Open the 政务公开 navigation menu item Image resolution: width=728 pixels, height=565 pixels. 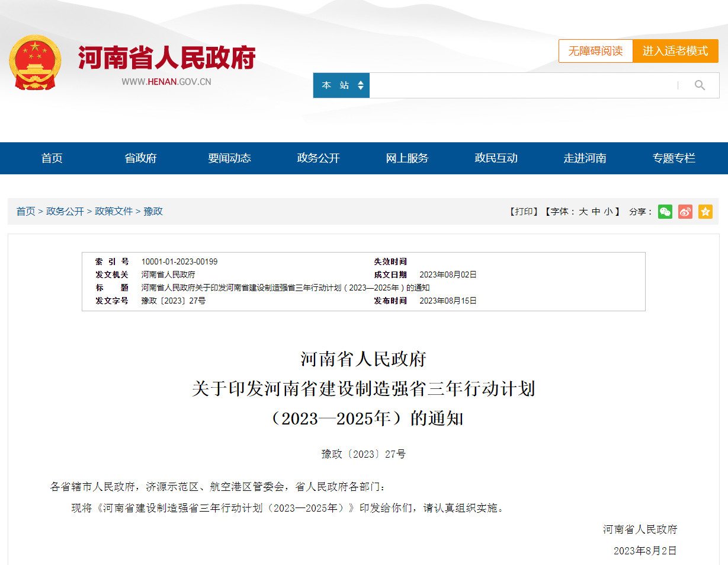coord(318,158)
